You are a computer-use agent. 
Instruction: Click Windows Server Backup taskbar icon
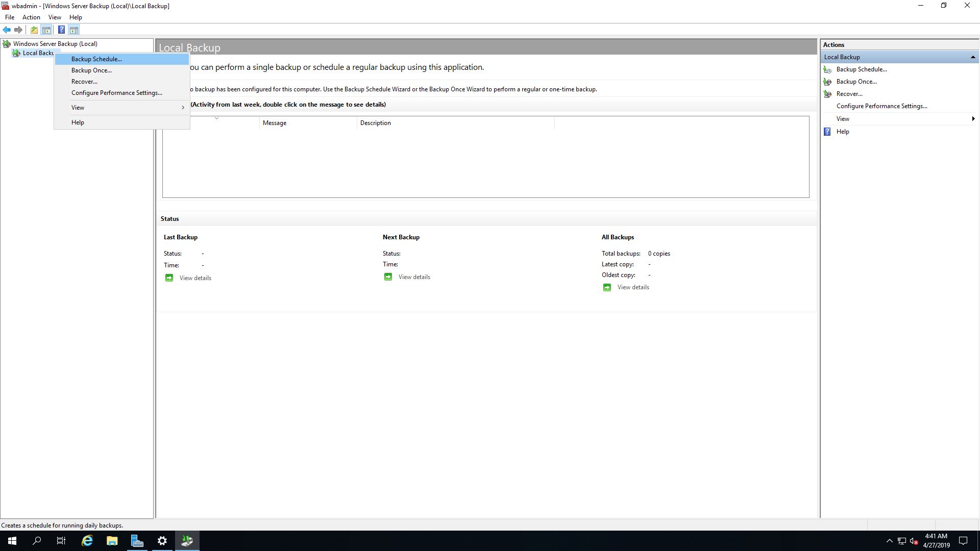point(187,541)
